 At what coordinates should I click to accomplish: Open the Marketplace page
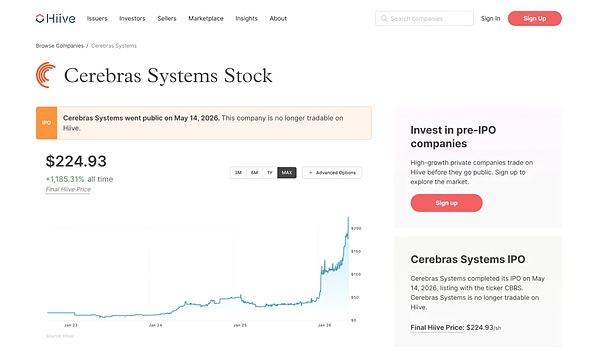(205, 18)
